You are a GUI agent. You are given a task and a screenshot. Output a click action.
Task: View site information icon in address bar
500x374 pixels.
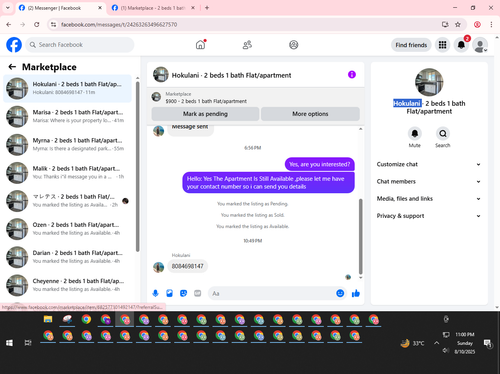pos(53,24)
